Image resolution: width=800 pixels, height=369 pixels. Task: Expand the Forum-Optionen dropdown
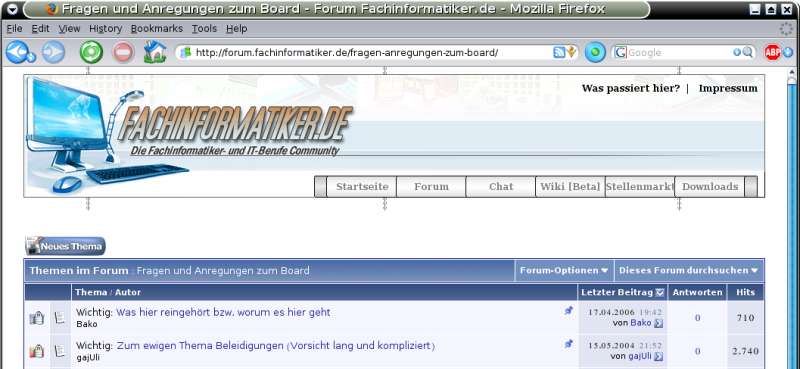(564, 270)
